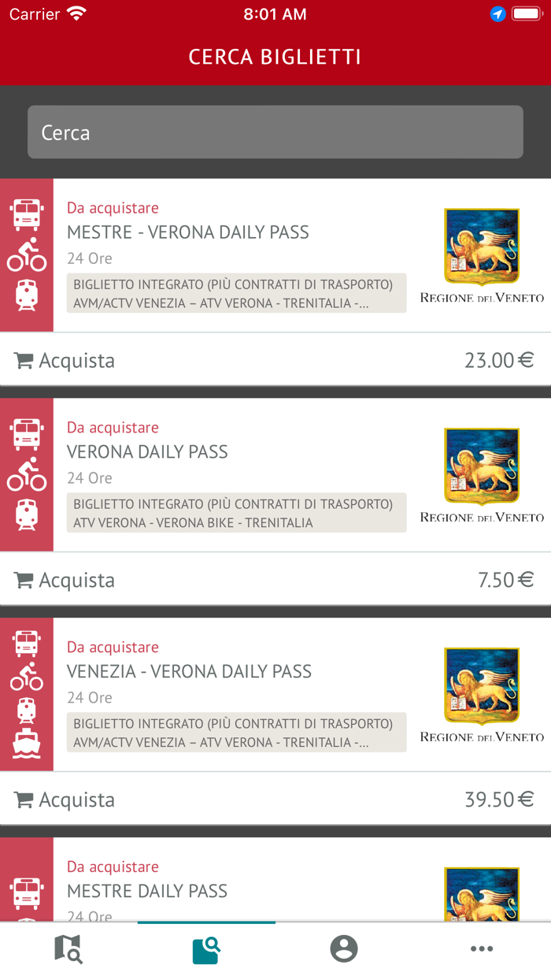Open the map search icon in bottom bar
Viewport: 551px width, 980px height.
coord(68,949)
